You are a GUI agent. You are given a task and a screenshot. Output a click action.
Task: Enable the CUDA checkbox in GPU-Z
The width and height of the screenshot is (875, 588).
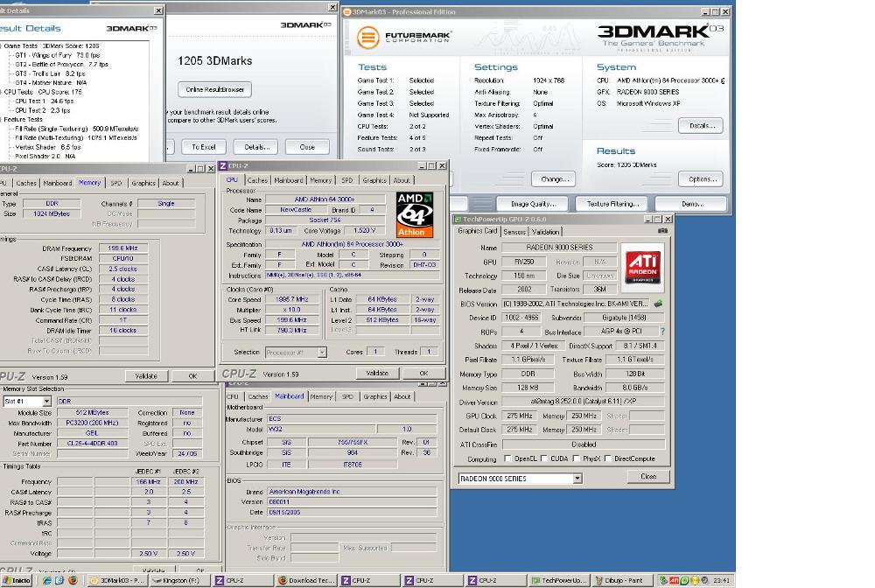pos(544,458)
